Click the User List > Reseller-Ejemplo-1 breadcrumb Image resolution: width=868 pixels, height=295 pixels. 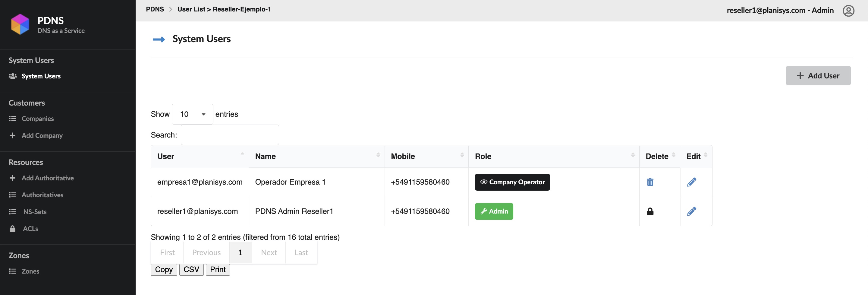pyautogui.click(x=224, y=9)
